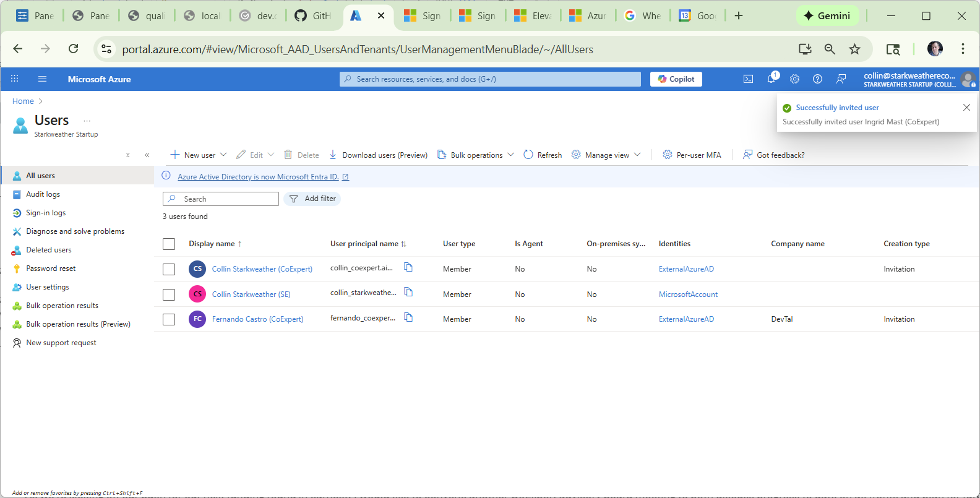Open Collin Starkweather (CoExpert) user link

(262, 269)
